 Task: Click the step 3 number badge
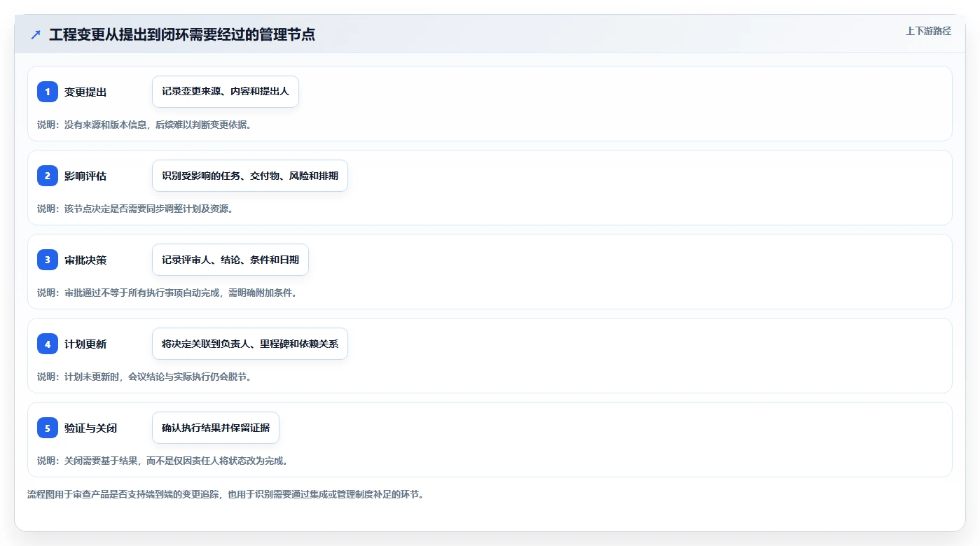click(x=48, y=260)
